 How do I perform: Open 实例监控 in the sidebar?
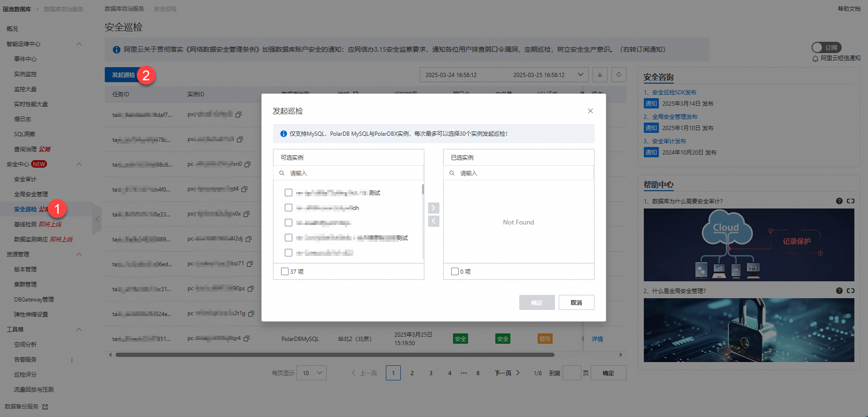click(x=25, y=74)
